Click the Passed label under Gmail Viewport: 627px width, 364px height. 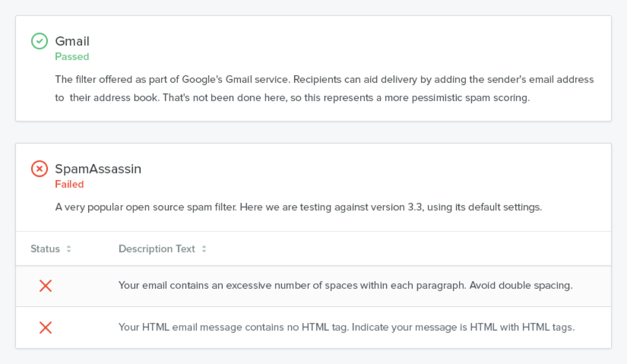72,56
